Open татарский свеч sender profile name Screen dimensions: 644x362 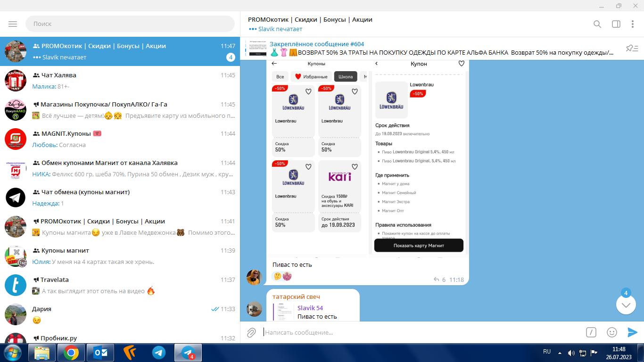pyautogui.click(x=296, y=297)
